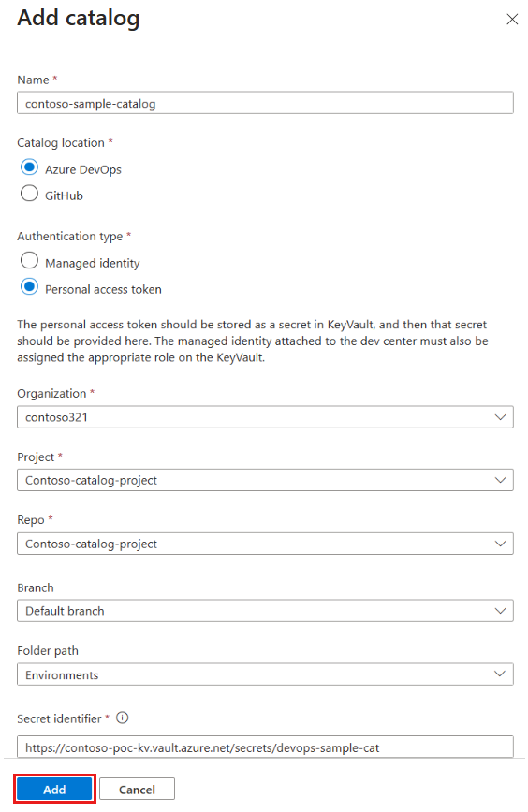528x812 pixels.
Task: Expand the Project dropdown chevron
Action: pos(500,480)
